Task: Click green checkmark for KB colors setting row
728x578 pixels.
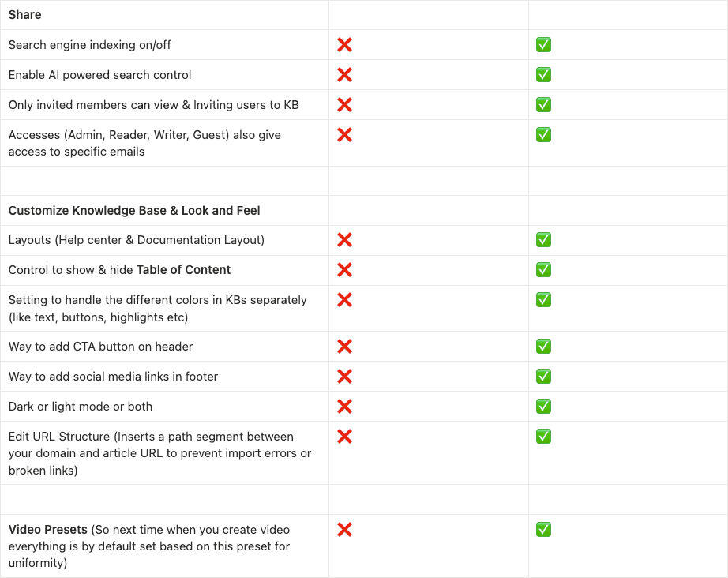Action: pyautogui.click(x=543, y=300)
